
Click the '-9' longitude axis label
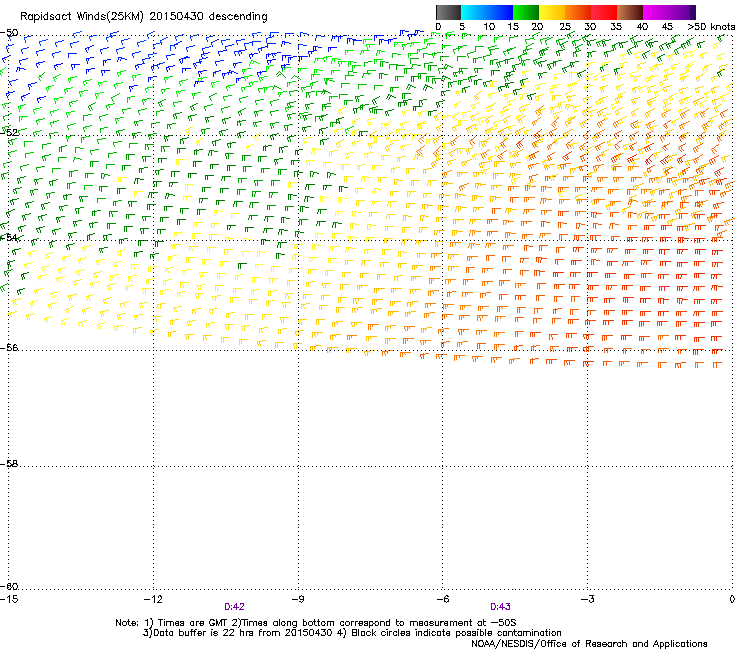click(x=298, y=599)
